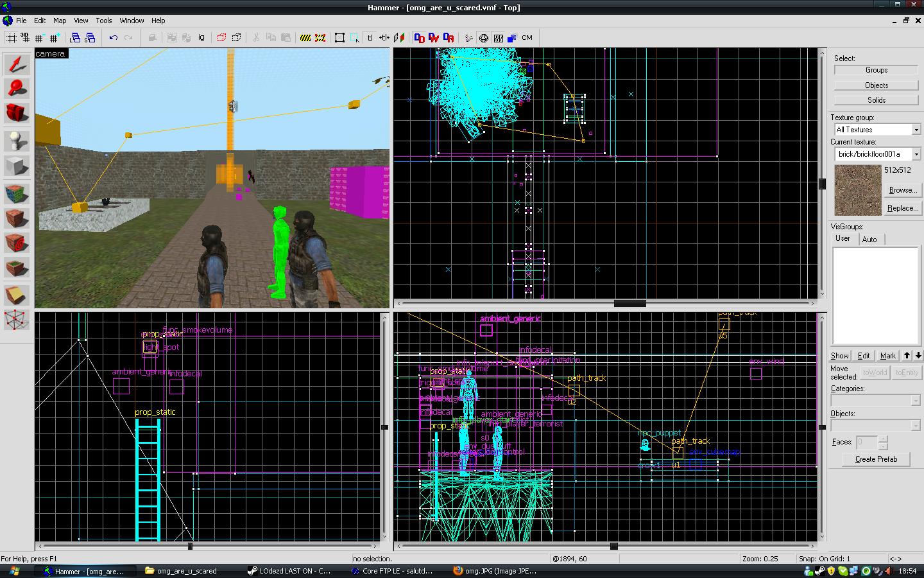Click the Browse... texture button

tap(902, 190)
